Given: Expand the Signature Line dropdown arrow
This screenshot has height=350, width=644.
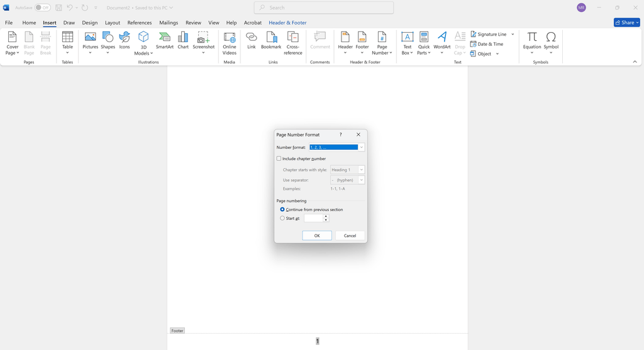Looking at the screenshot, I should coord(513,34).
